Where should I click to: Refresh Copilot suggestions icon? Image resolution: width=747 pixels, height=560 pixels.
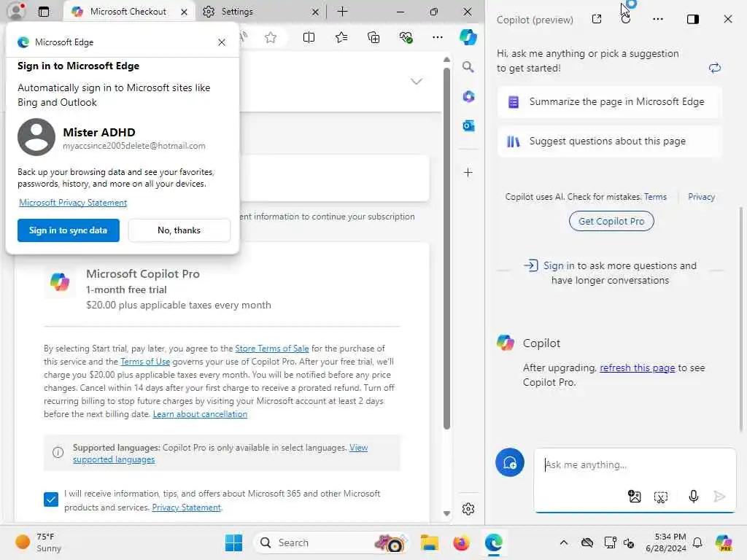pyautogui.click(x=714, y=68)
